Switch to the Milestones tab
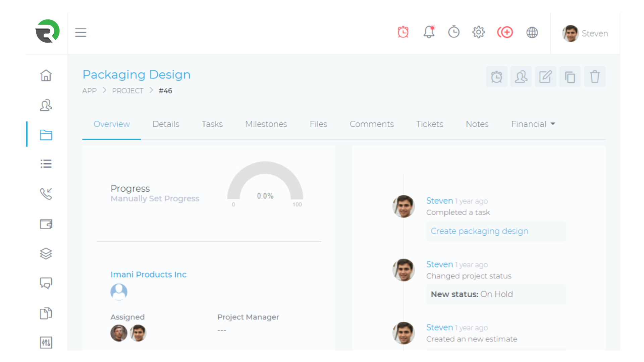This screenshot has width=644, height=362. 266,124
